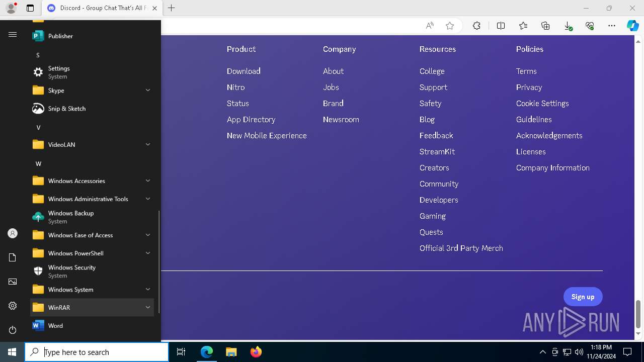Click Read aloud icon in Edge address bar
Image resolution: width=644 pixels, height=362 pixels.
point(430,26)
